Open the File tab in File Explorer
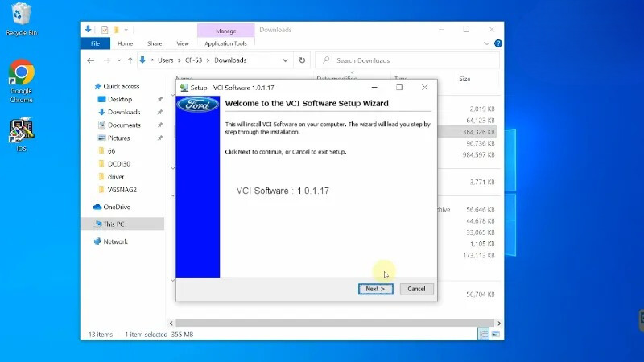The image size is (644, 362). coord(95,43)
